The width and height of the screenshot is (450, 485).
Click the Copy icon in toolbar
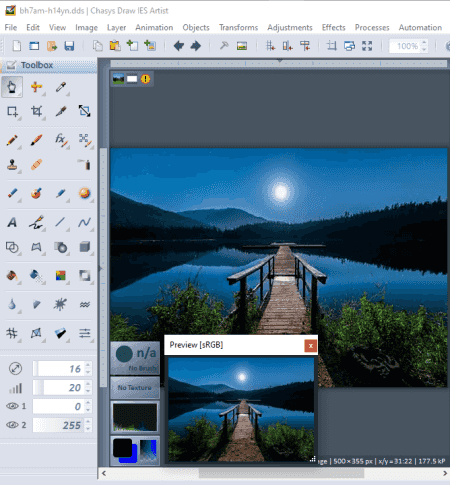(x=98, y=46)
